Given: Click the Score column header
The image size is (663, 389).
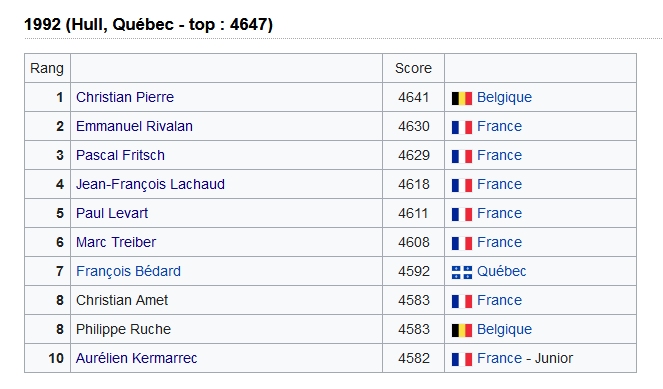Looking at the screenshot, I should pos(413,68).
